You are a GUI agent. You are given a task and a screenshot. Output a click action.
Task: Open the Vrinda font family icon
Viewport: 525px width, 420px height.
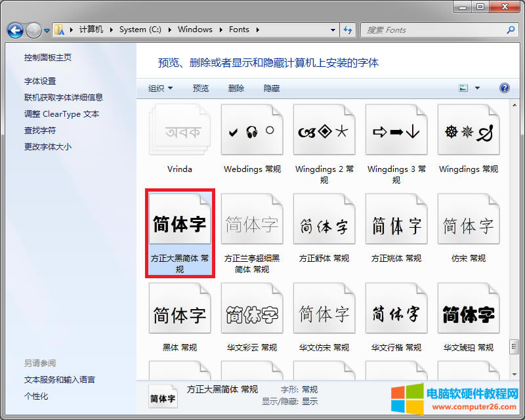point(180,130)
